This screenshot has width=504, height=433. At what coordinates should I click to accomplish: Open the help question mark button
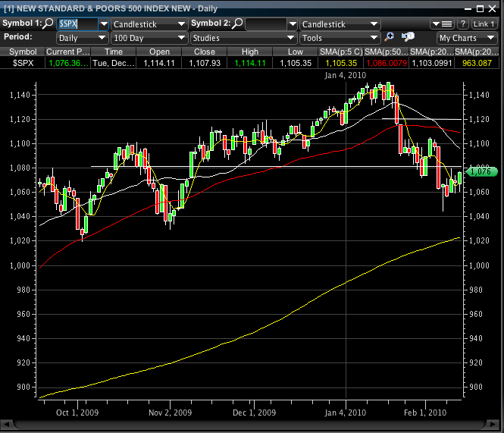(462, 24)
